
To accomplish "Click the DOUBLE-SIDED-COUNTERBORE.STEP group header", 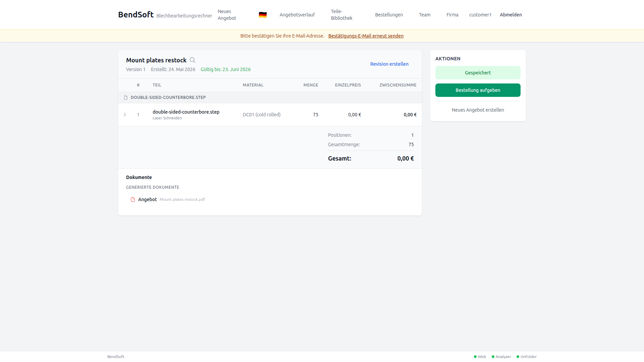I will [x=168, y=98].
